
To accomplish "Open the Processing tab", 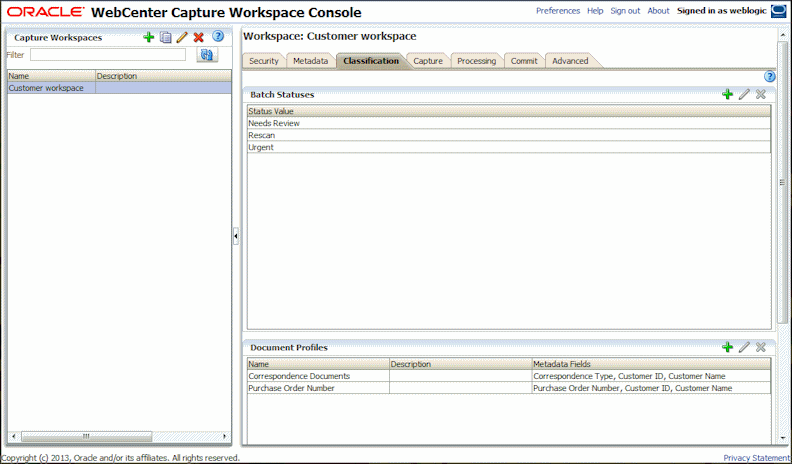I will click(x=476, y=61).
